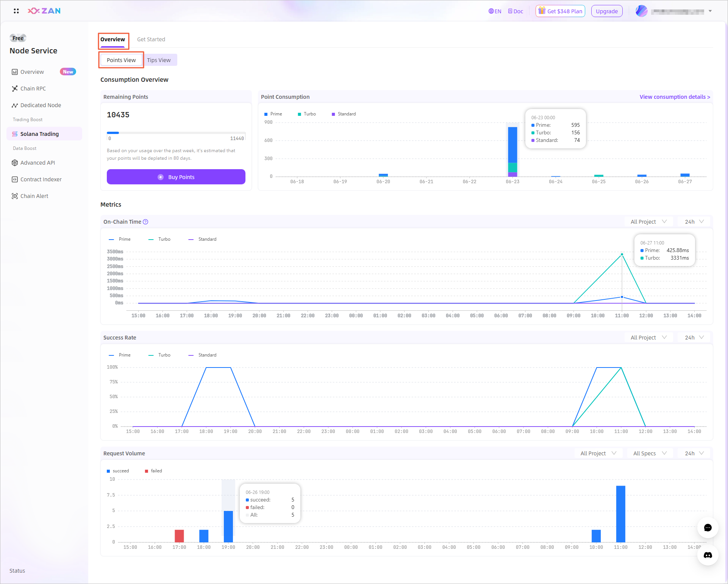Viewport: 728px width, 584px height.
Task: Open Success Rate All Project dropdown
Action: click(648, 338)
